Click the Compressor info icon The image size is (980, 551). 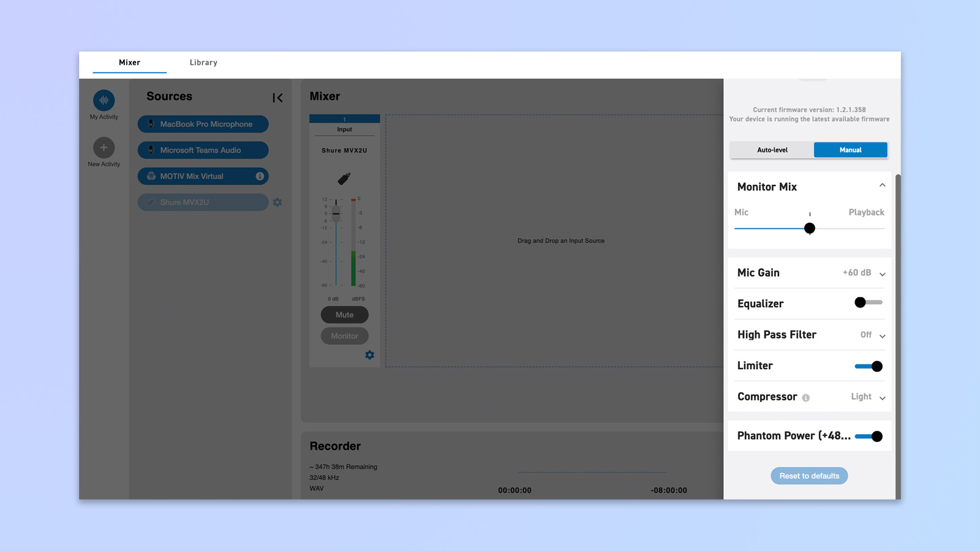(806, 398)
